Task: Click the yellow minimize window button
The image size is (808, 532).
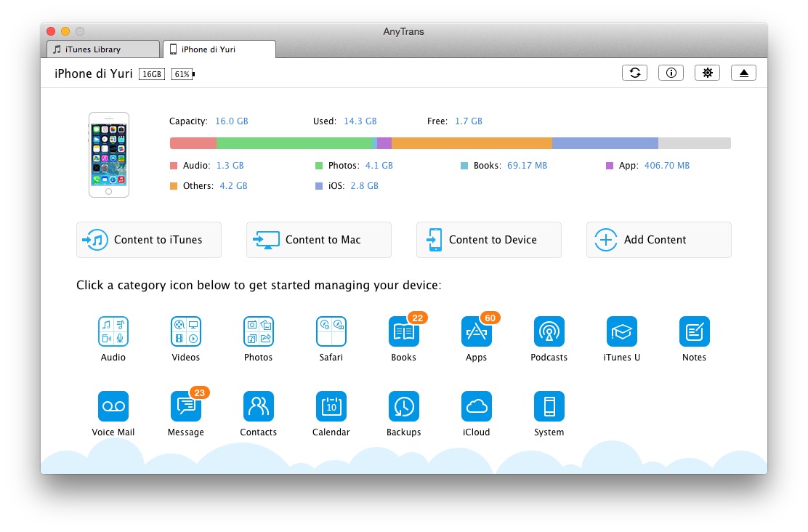Action: pos(65,31)
